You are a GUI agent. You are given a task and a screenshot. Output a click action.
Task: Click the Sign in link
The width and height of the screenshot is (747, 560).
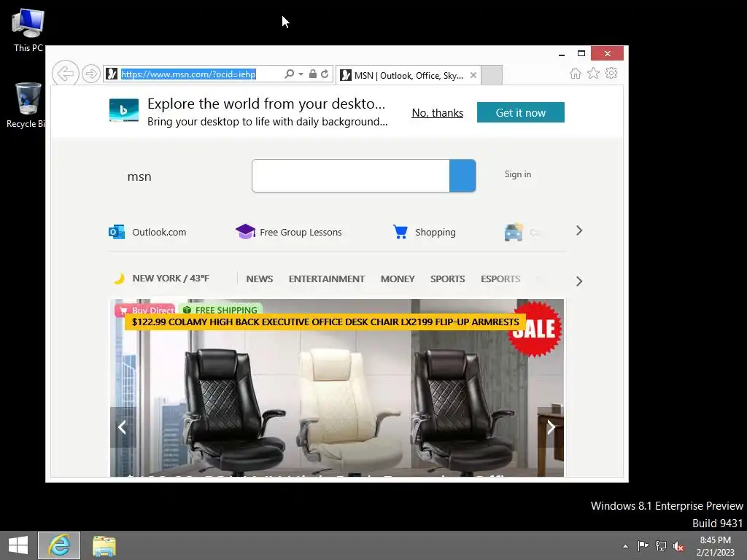tap(518, 174)
